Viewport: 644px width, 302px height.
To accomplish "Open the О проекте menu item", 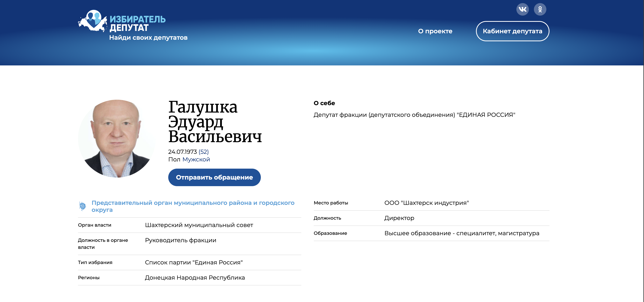I will [435, 31].
